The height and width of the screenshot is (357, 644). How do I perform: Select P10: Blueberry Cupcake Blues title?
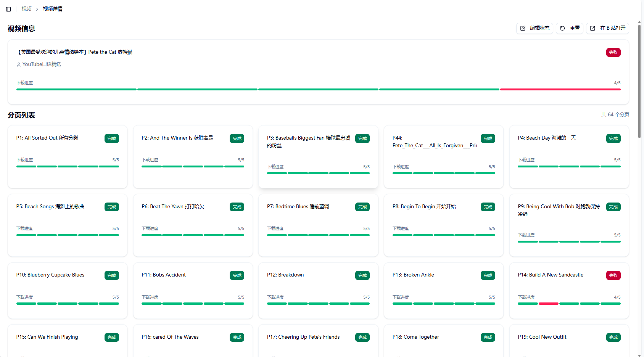[50, 275]
